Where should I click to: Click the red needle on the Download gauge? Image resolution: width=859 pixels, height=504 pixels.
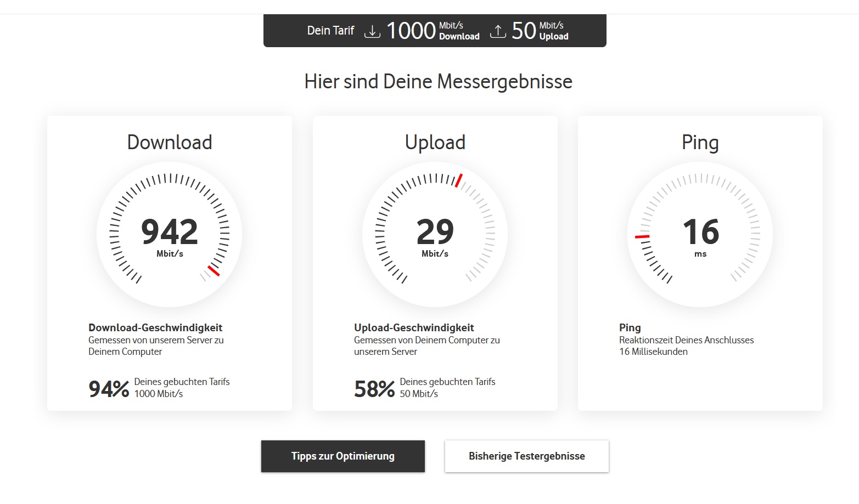(213, 271)
